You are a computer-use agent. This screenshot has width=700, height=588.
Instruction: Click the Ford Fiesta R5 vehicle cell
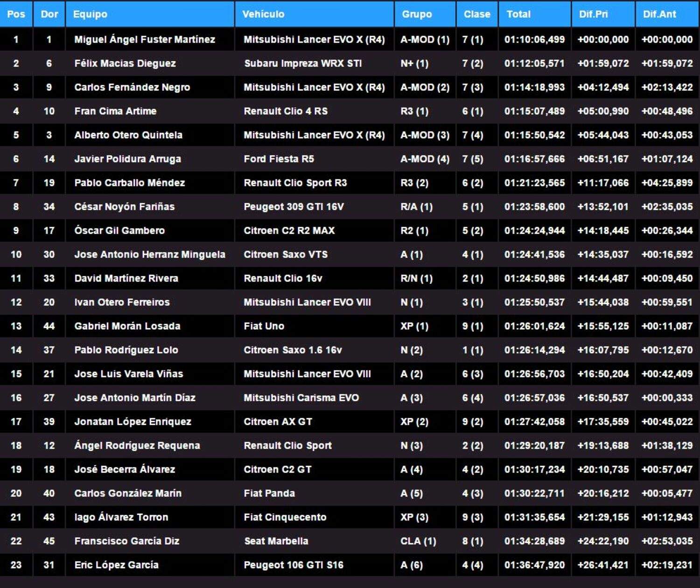tap(279, 159)
